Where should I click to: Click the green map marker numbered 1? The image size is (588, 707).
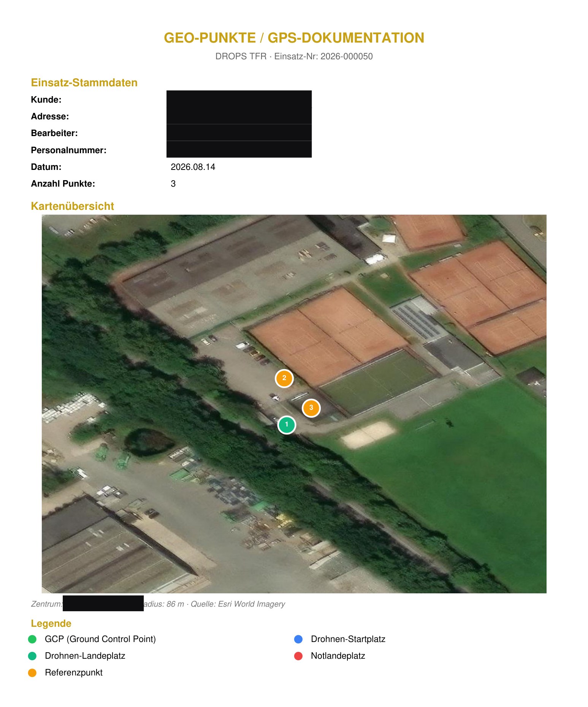click(x=287, y=425)
